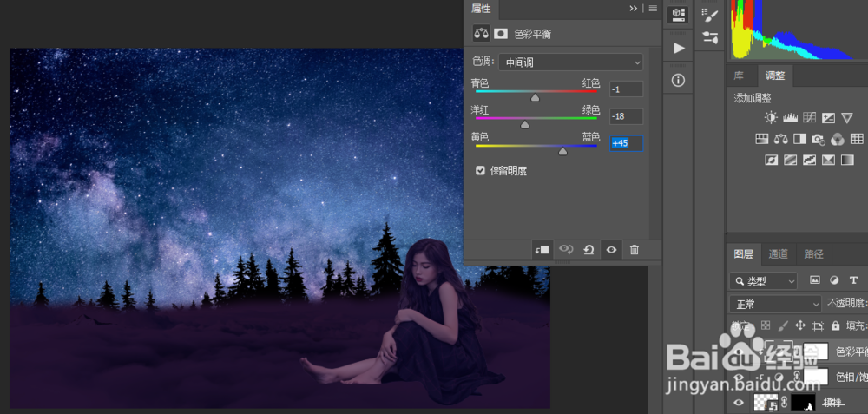Click the cyan-red slider handle

[535, 97]
